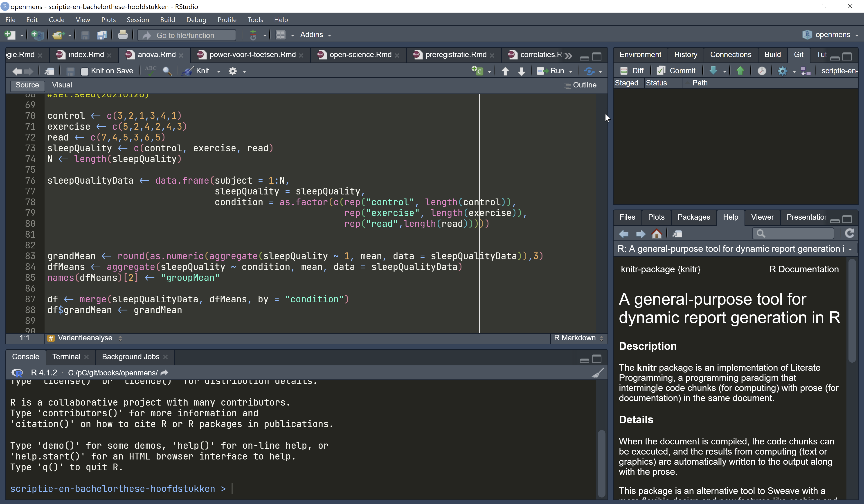Open the Session menu
This screenshot has height=504, width=864.
tap(138, 20)
